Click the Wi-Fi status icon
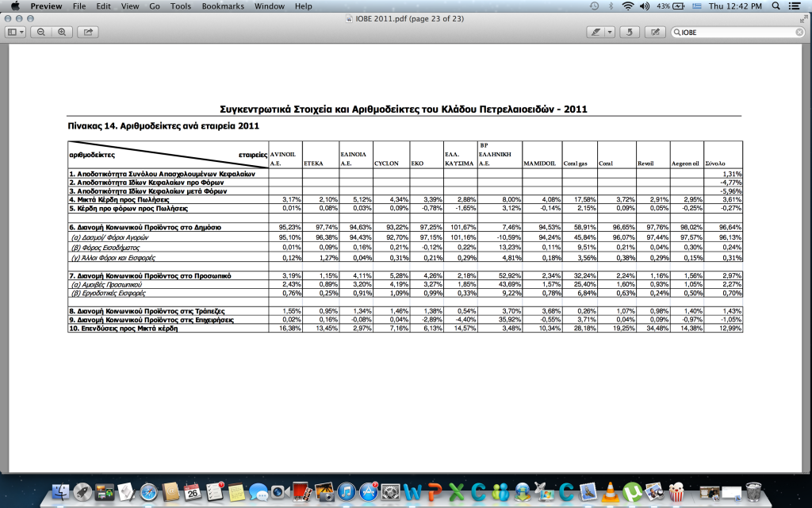The height and width of the screenshot is (508, 812). (x=628, y=6)
